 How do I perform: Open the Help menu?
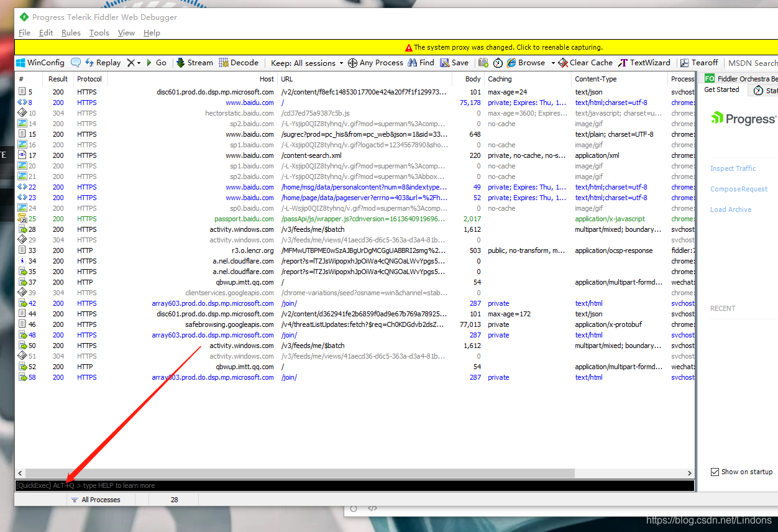click(152, 33)
